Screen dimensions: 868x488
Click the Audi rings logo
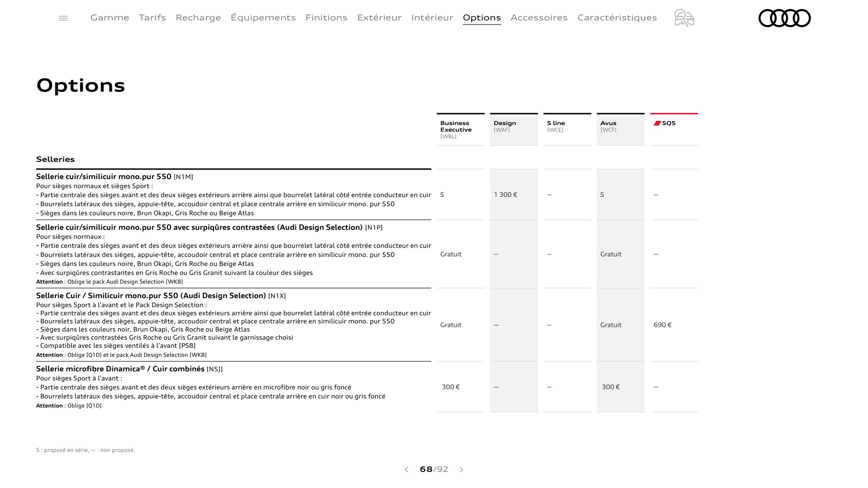point(785,18)
